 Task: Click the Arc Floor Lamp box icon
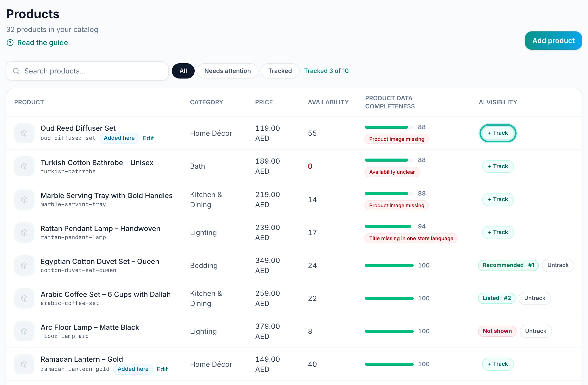tap(24, 331)
